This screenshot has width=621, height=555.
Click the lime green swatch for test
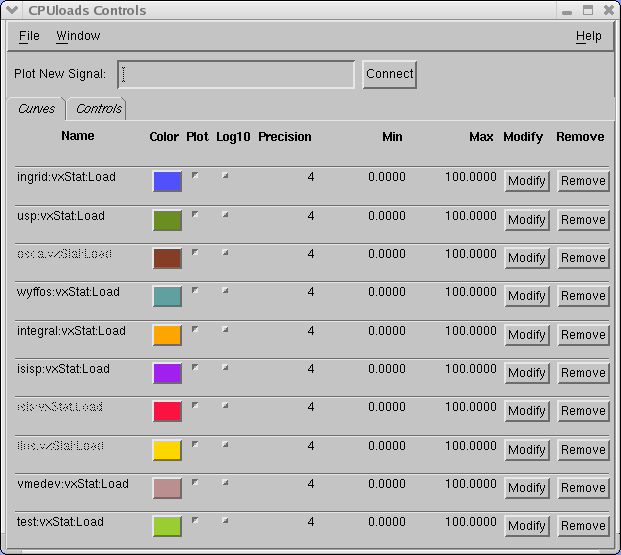click(167, 526)
